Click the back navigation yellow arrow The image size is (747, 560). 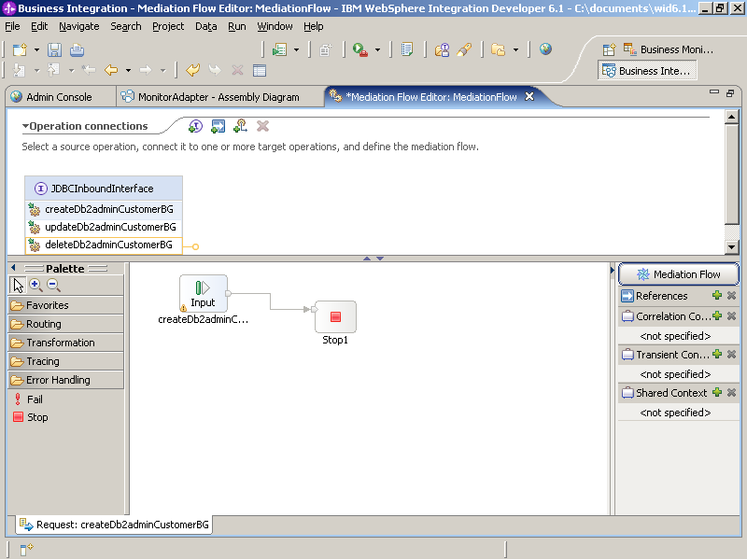click(111, 71)
